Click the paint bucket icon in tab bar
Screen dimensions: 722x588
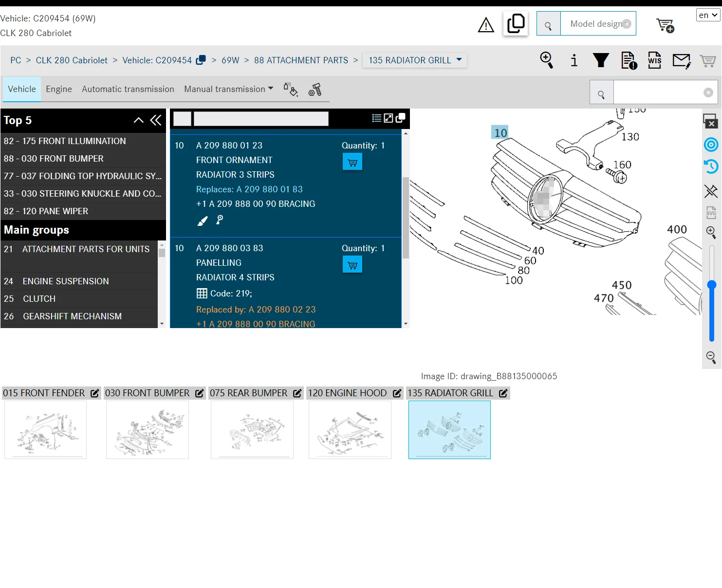point(291,90)
